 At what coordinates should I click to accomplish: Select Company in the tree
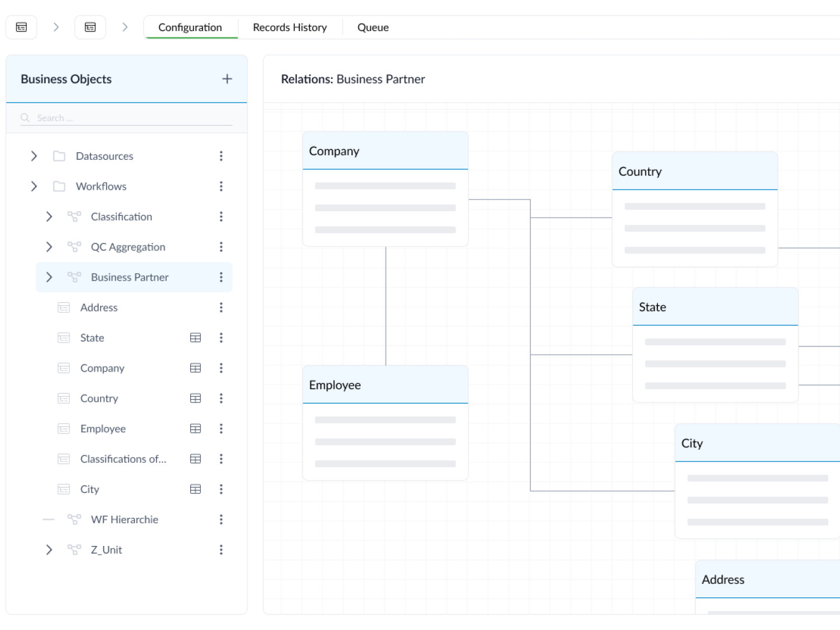[x=103, y=368]
